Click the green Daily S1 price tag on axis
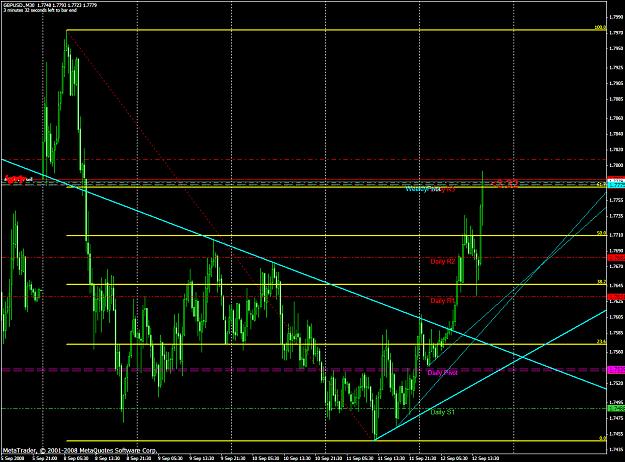The height and width of the screenshot is (462, 625). (616, 409)
